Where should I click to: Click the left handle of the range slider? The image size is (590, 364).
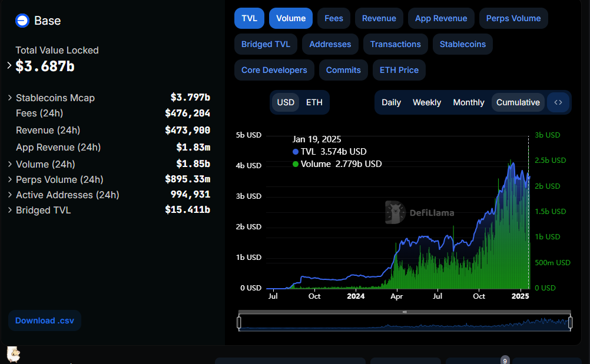pyautogui.click(x=239, y=322)
